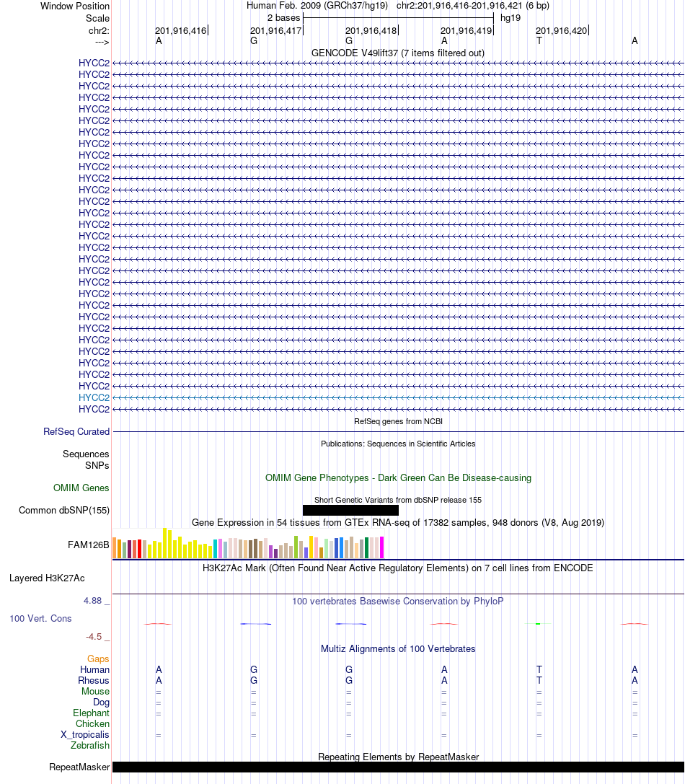The width and height of the screenshot is (685, 784).
Task: Open the H3K27Ac Mark track title
Action: coord(398,568)
